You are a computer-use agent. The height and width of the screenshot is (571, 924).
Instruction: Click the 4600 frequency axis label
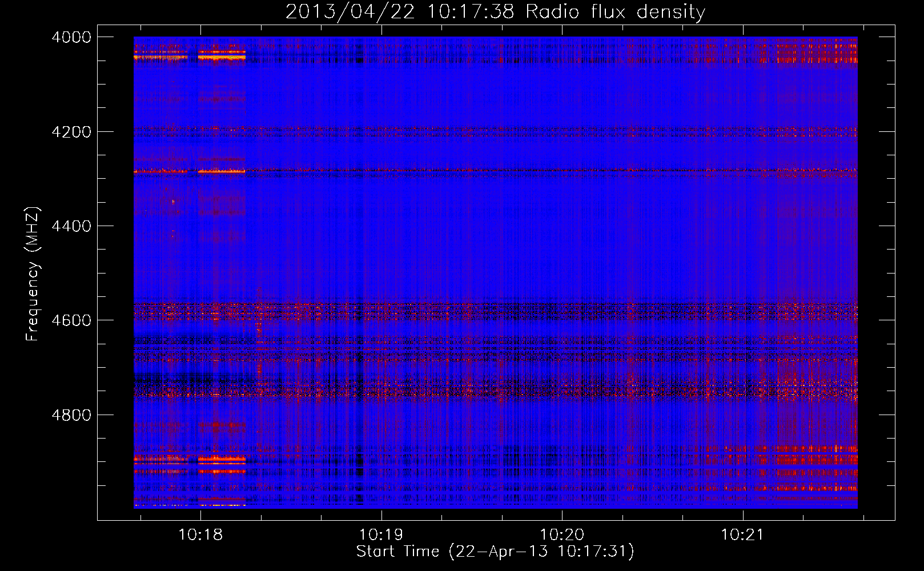coord(71,320)
